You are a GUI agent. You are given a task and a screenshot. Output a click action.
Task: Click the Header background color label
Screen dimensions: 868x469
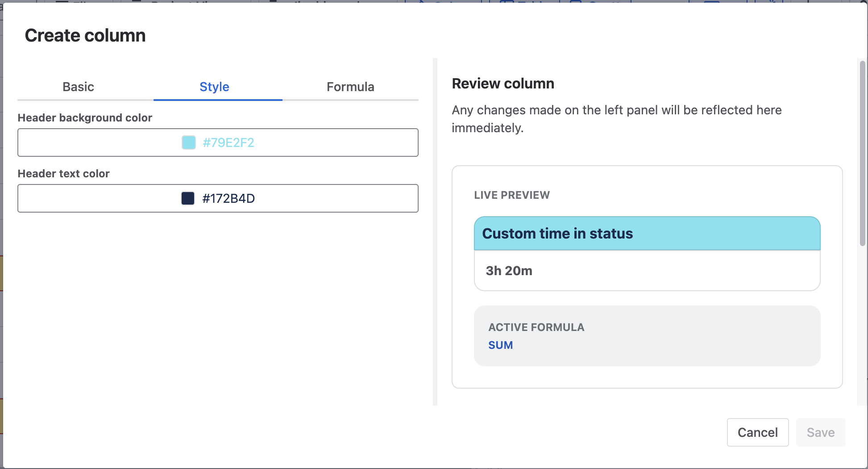click(x=85, y=117)
